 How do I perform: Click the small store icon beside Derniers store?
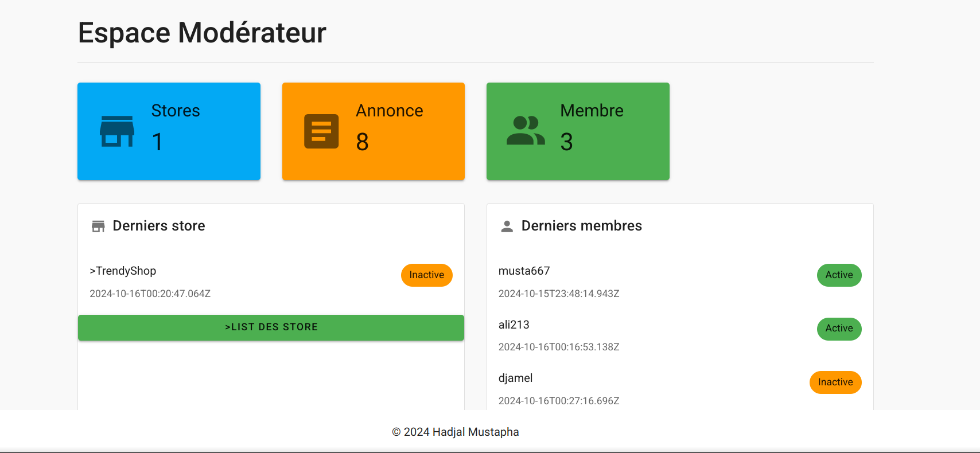click(x=98, y=226)
